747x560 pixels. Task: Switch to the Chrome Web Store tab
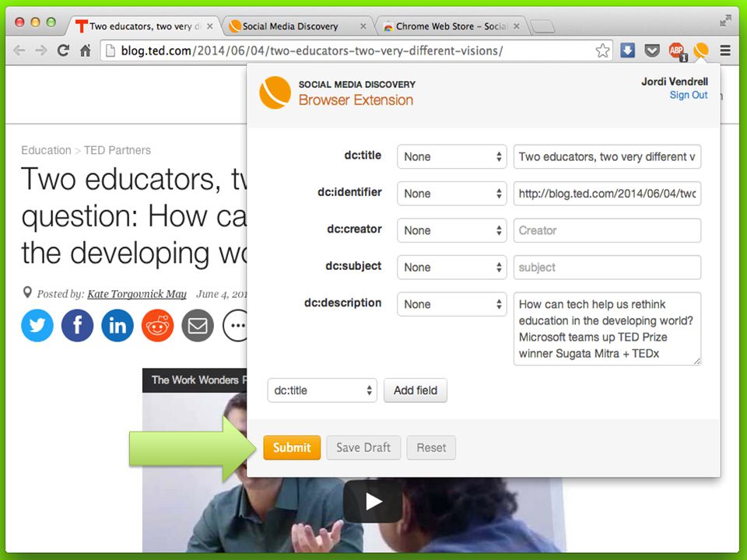pyautogui.click(x=451, y=26)
